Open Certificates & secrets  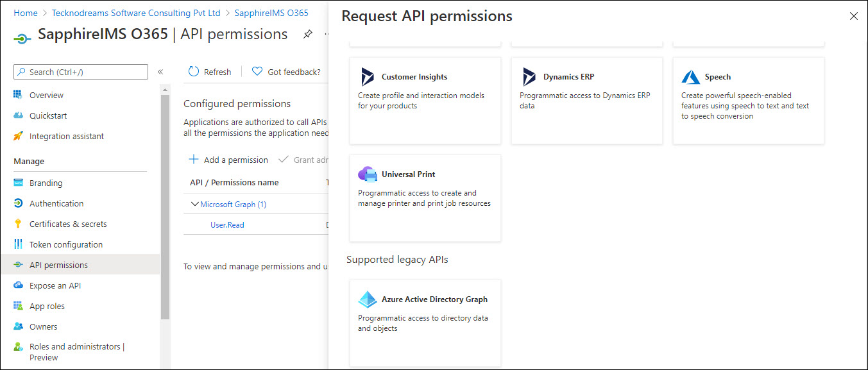click(x=69, y=224)
